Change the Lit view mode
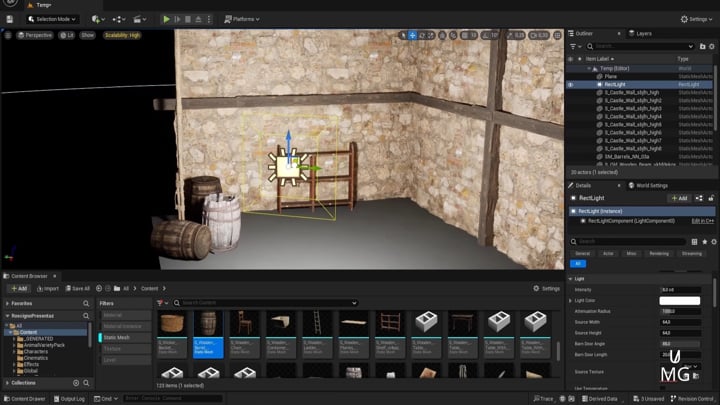The image size is (720, 405). (67, 35)
